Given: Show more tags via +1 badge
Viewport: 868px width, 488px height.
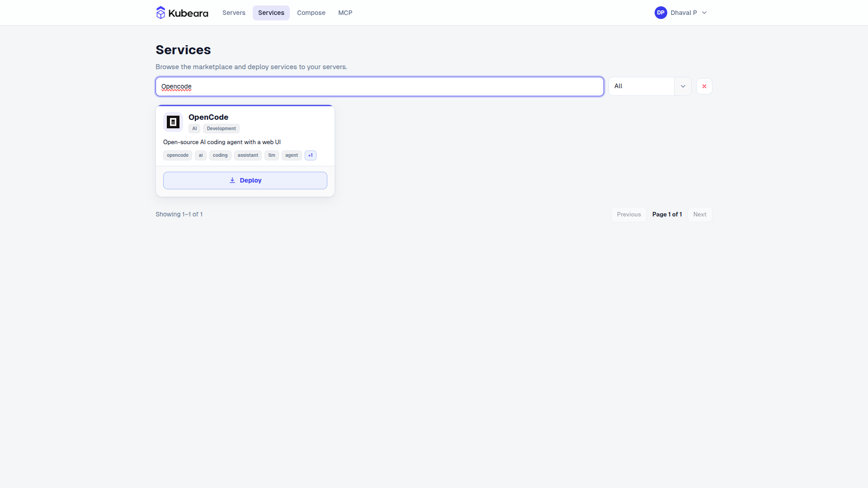Looking at the screenshot, I should pos(311,155).
